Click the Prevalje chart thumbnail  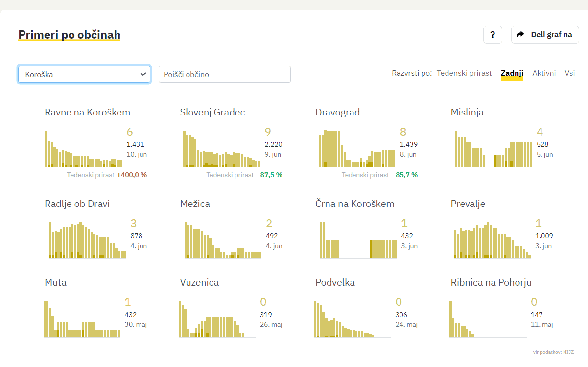tap(491, 240)
